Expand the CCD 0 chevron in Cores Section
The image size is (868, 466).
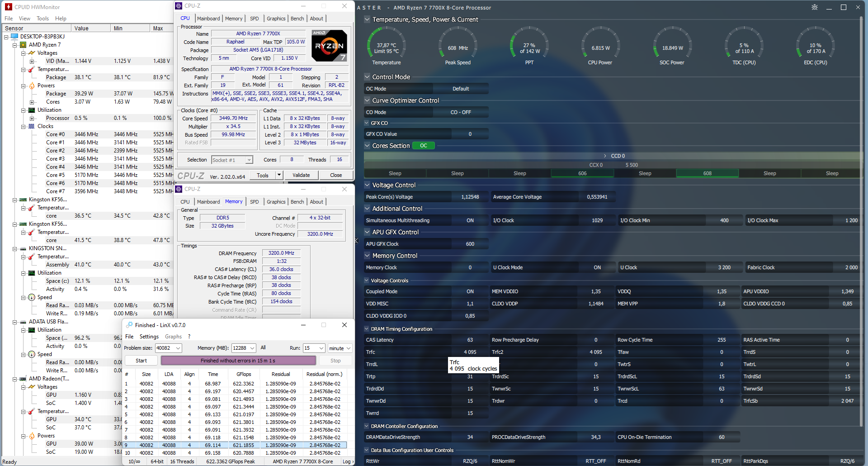(x=605, y=156)
